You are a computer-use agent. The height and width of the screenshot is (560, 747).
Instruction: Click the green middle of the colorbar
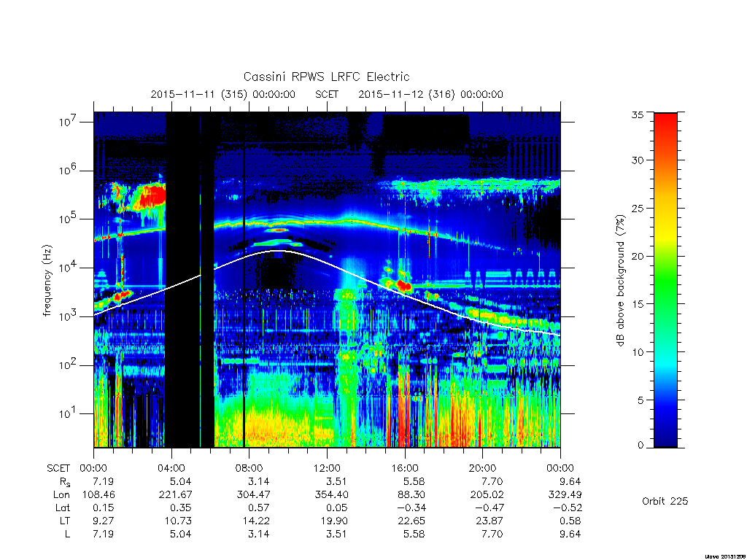(x=665, y=281)
